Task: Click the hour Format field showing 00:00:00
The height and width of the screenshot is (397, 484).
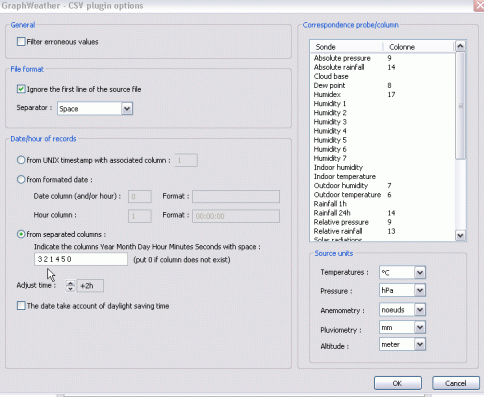Action: pyautogui.click(x=236, y=216)
